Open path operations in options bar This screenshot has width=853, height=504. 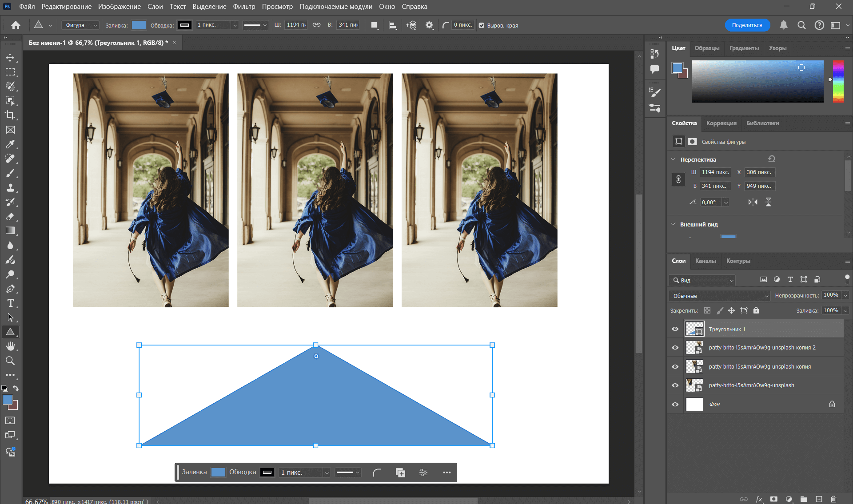click(375, 25)
